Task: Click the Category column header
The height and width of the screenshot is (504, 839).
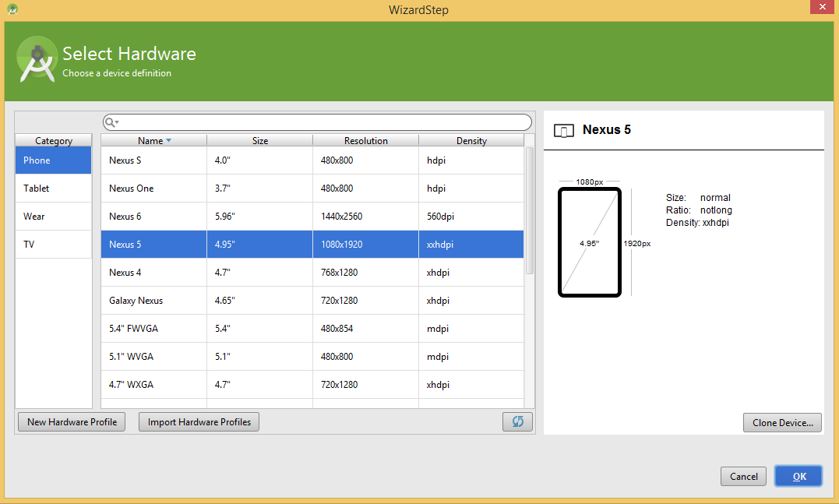Action: pos(54,141)
